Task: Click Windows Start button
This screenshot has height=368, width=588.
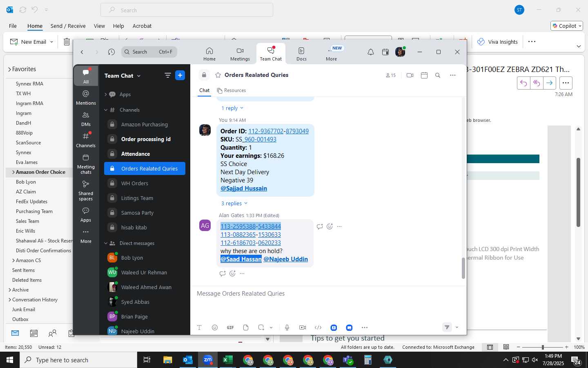Action: coord(10,360)
